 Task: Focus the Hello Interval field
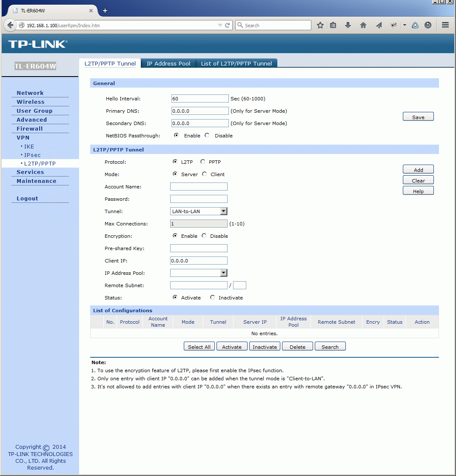tap(200, 98)
